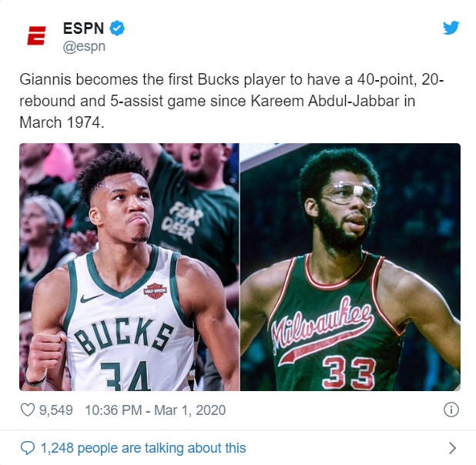Like the tweet with heart icon
The image size is (476, 465).
click(x=27, y=410)
